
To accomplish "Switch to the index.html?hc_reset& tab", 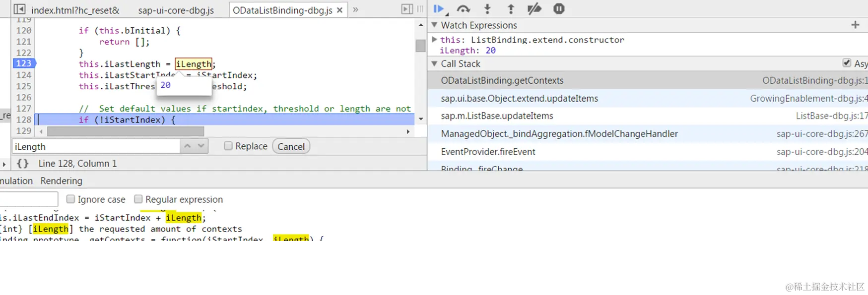I will tap(75, 10).
